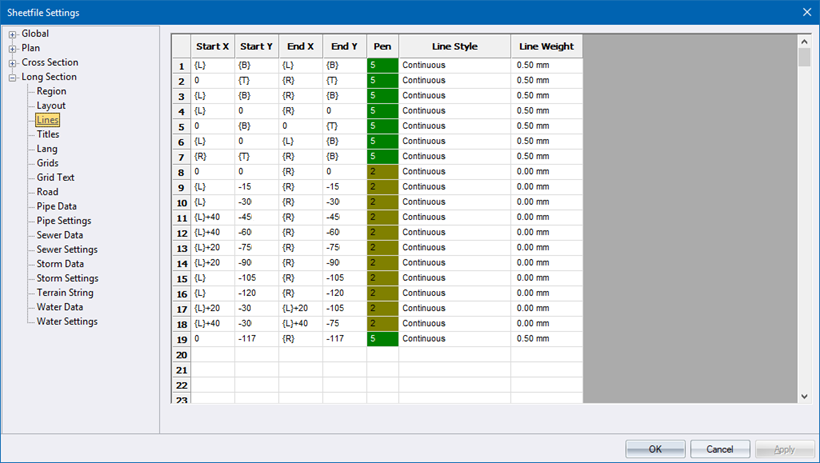
Task: Expand the Plan tree node
Action: pos(13,48)
